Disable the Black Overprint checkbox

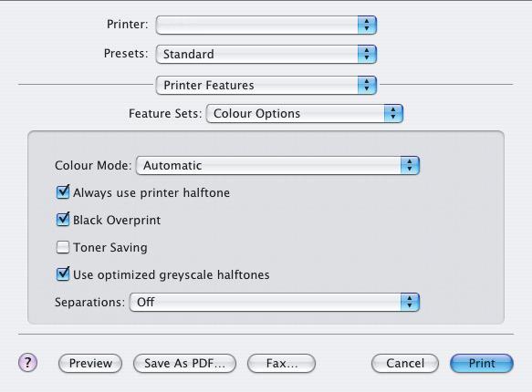[x=63, y=220]
